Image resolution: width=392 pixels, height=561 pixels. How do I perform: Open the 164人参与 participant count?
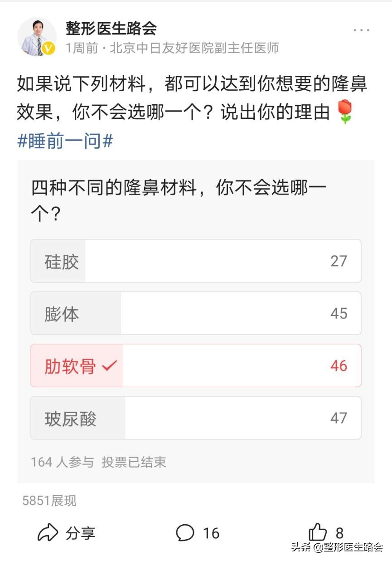(x=58, y=462)
